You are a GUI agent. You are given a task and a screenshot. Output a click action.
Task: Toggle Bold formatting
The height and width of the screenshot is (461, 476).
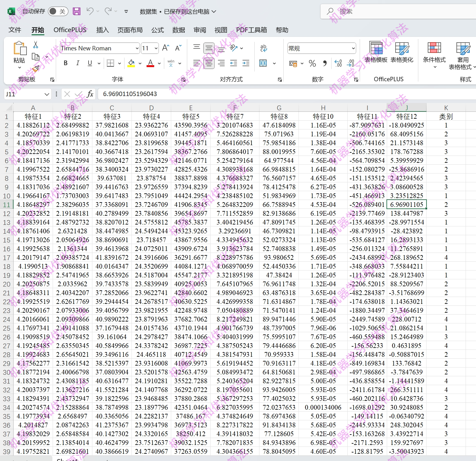(x=66, y=63)
